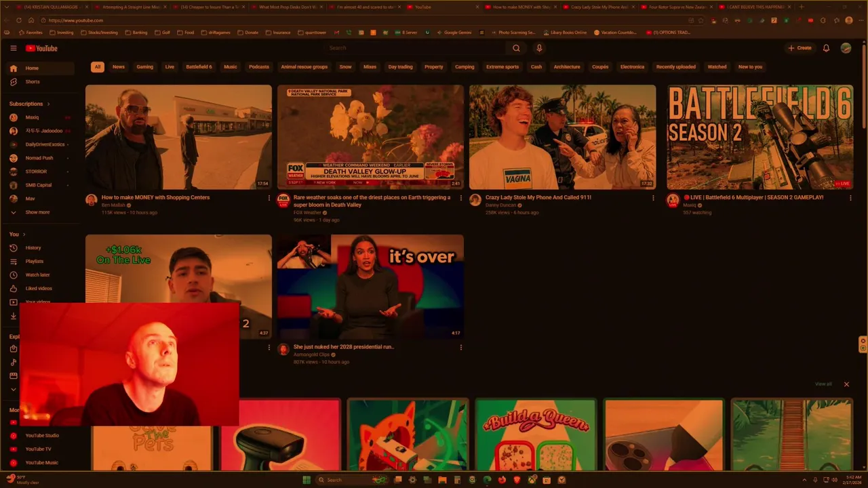
Task: Expand the You section chevron
Action: pos(24,235)
